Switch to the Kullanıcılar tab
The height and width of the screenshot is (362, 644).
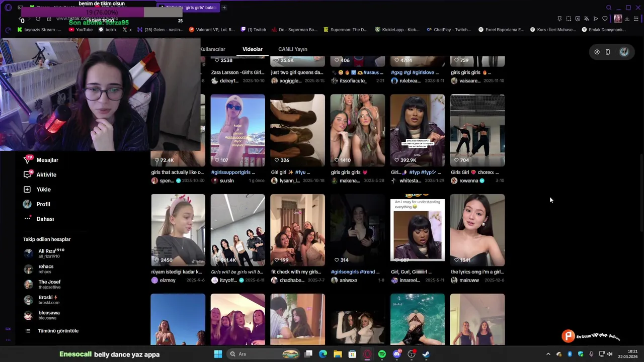[213, 49]
